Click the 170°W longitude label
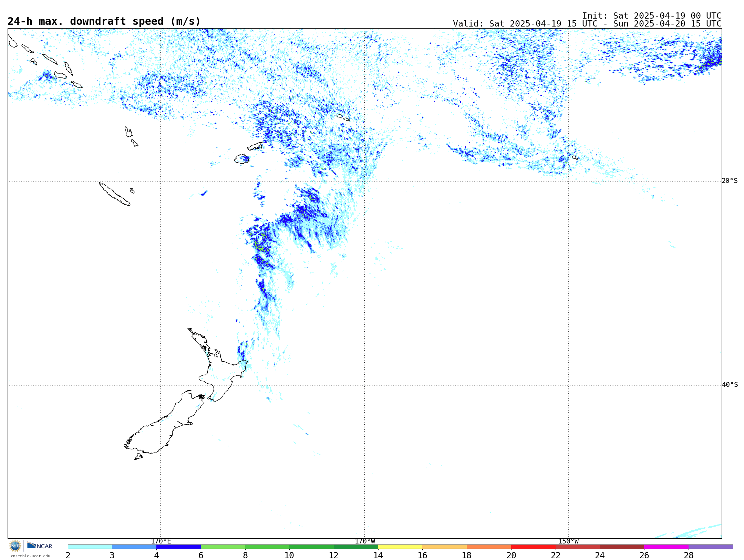Screen dimensions: 744x560 [365, 541]
